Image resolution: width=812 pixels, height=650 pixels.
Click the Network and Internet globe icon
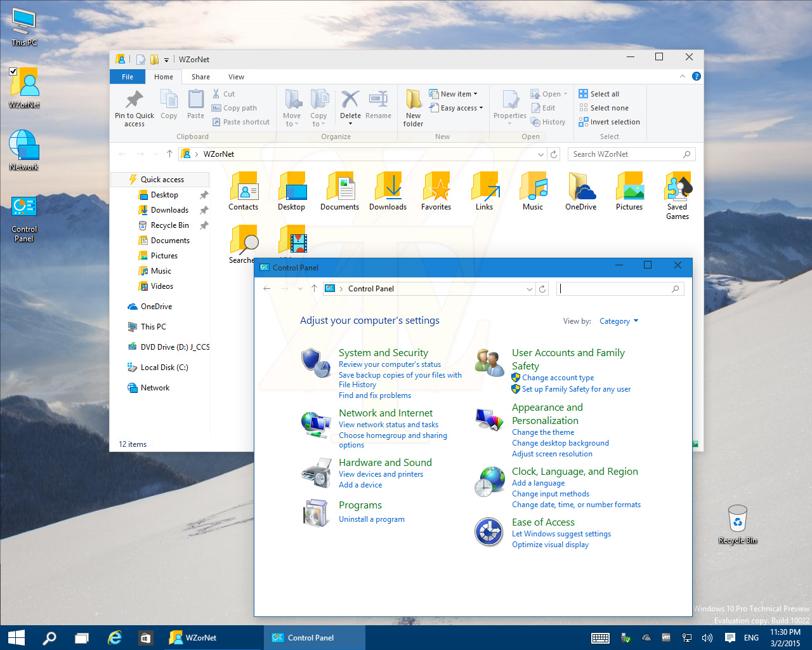[x=315, y=423]
